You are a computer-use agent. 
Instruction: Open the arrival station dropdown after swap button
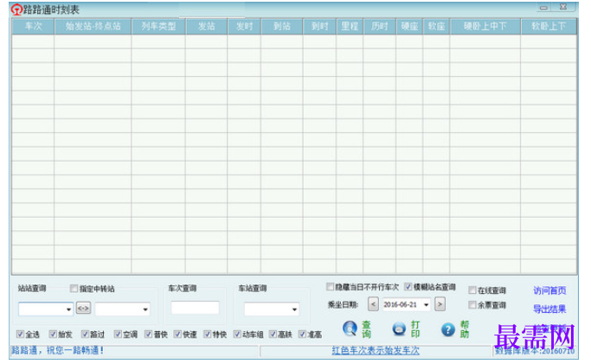(x=145, y=310)
